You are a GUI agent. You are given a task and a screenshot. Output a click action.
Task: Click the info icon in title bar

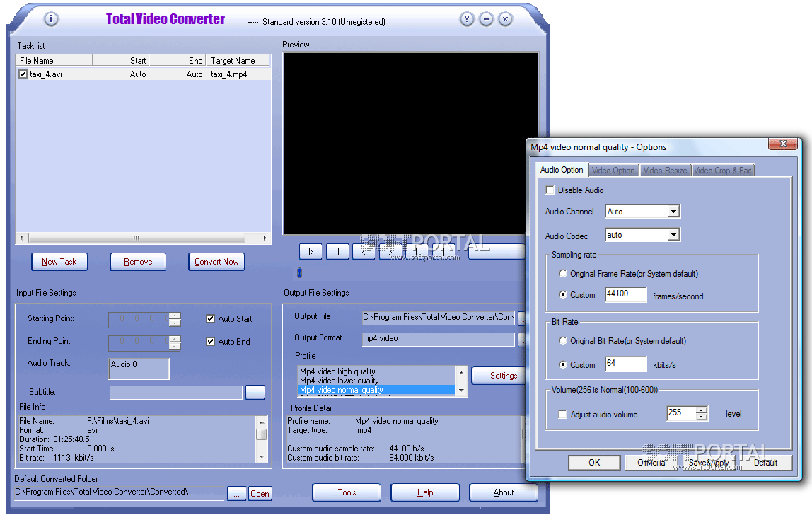tap(51, 19)
